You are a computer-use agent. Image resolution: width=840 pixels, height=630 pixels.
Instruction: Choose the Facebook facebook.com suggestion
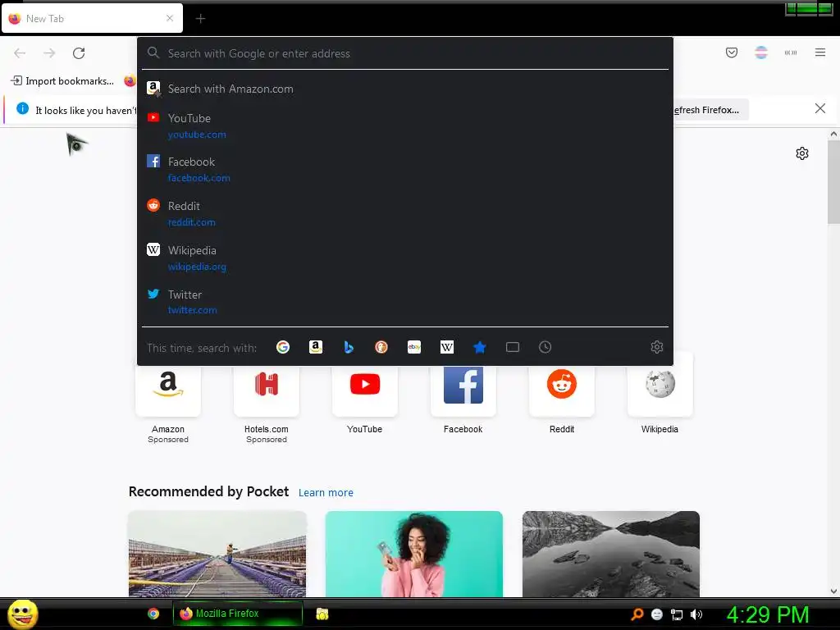coord(405,169)
